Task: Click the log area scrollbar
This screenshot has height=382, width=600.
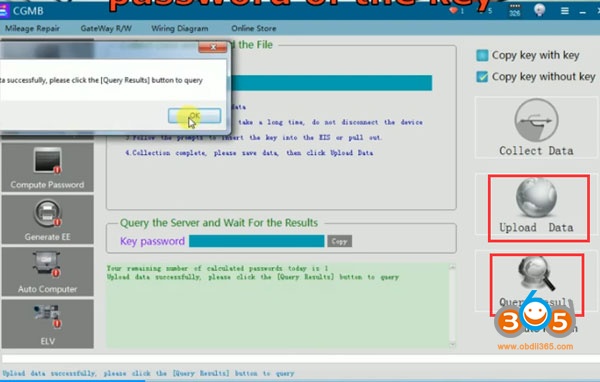Action: [452, 305]
